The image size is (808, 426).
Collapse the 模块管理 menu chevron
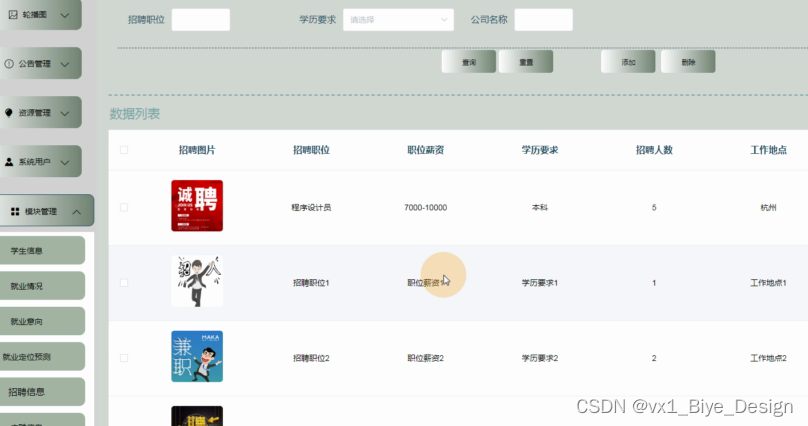point(76,212)
